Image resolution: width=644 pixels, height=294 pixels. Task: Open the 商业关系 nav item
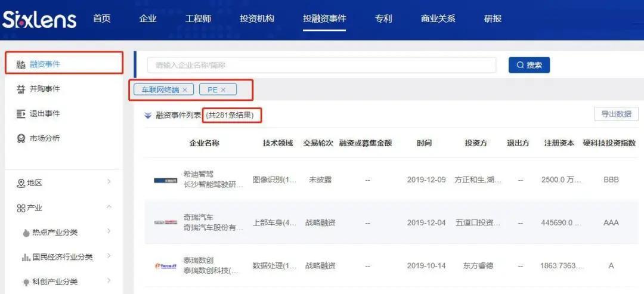(x=438, y=18)
